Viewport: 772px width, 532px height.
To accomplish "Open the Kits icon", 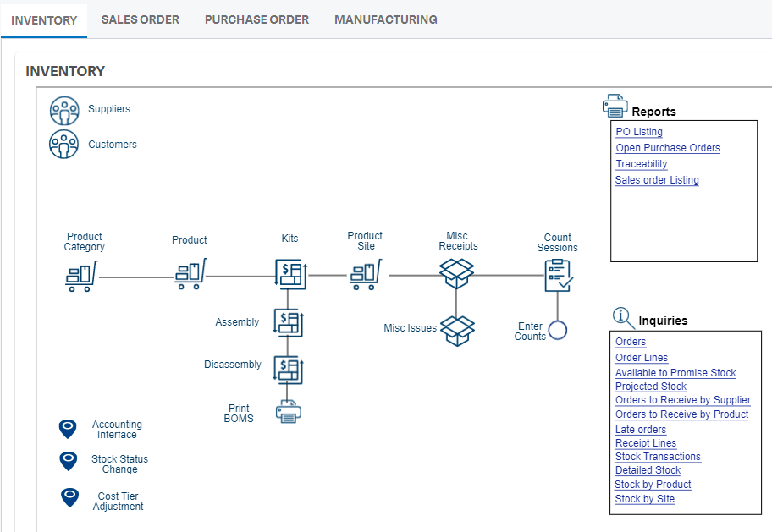I will pos(289,272).
